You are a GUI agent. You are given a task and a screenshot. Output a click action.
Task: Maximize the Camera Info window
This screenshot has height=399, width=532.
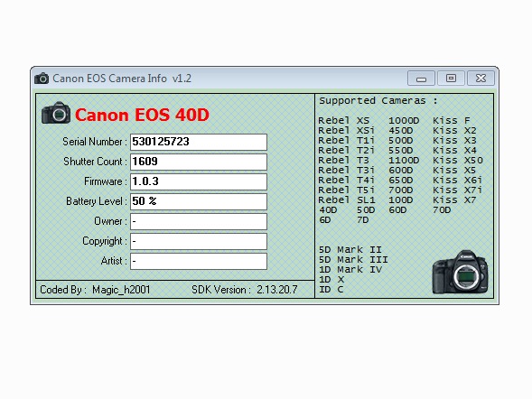click(x=451, y=79)
